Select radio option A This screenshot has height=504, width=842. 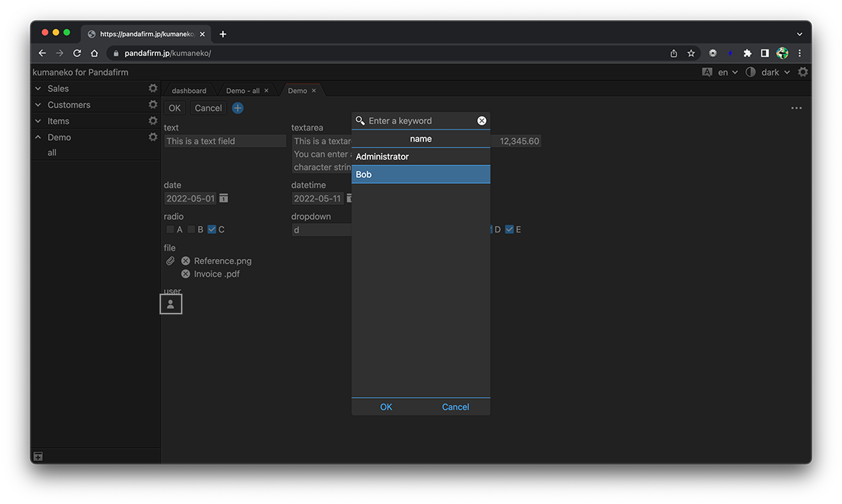point(171,229)
